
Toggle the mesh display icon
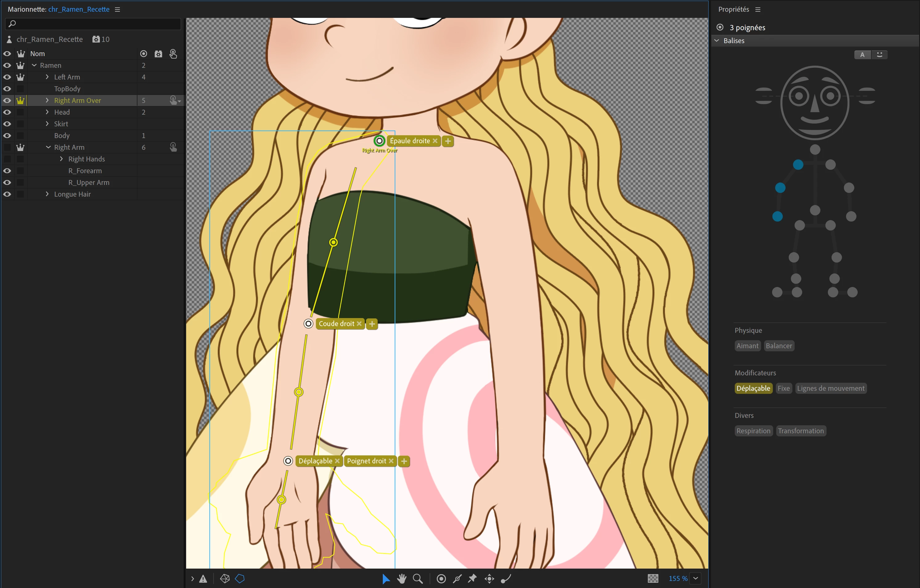coord(225,578)
